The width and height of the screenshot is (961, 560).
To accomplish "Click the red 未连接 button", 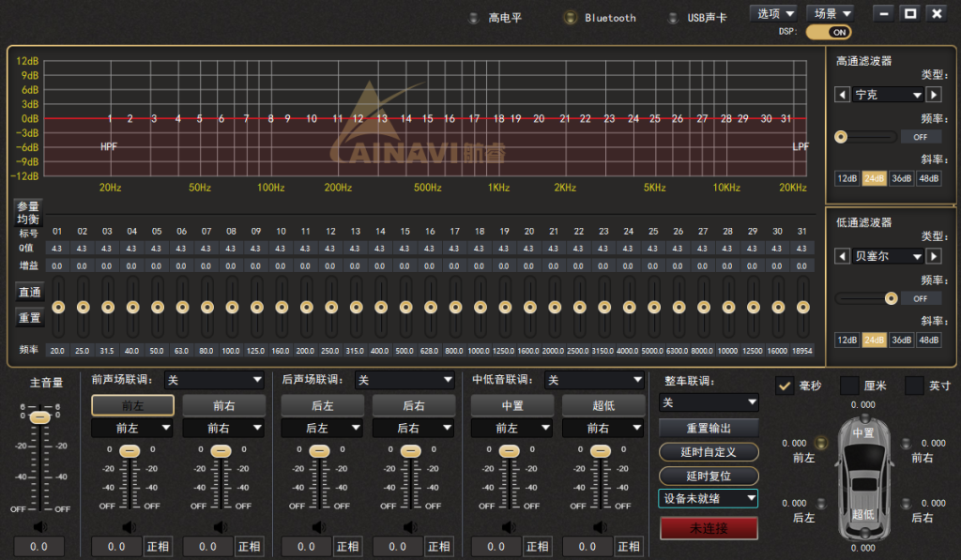I will (x=709, y=528).
